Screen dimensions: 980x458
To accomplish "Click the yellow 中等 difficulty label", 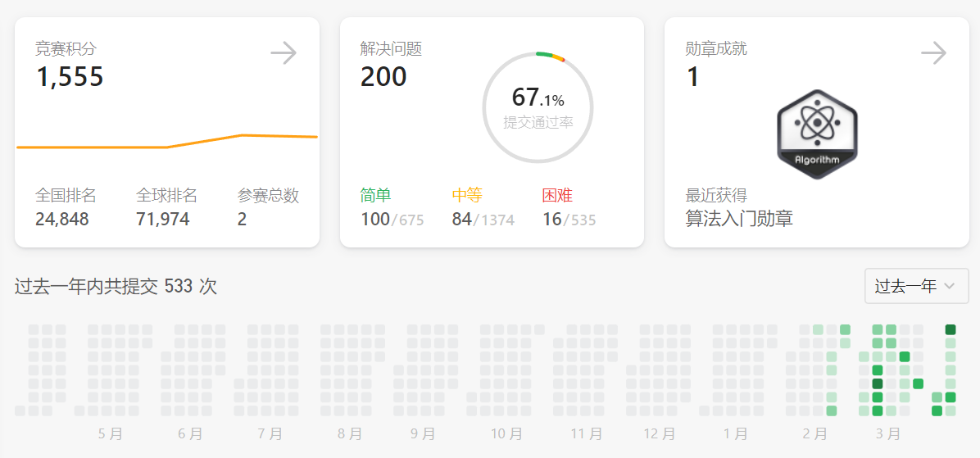I will 467,195.
